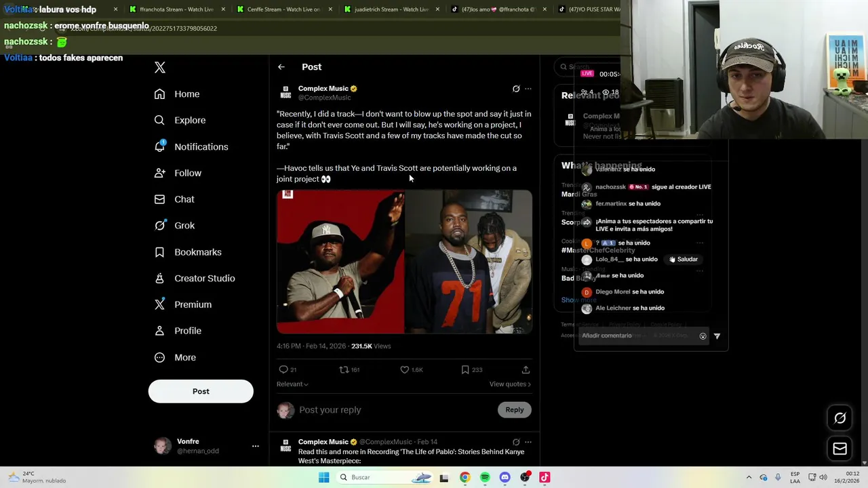Click the send icon beside the comment box
This screenshot has width=868, height=488.
point(717,336)
